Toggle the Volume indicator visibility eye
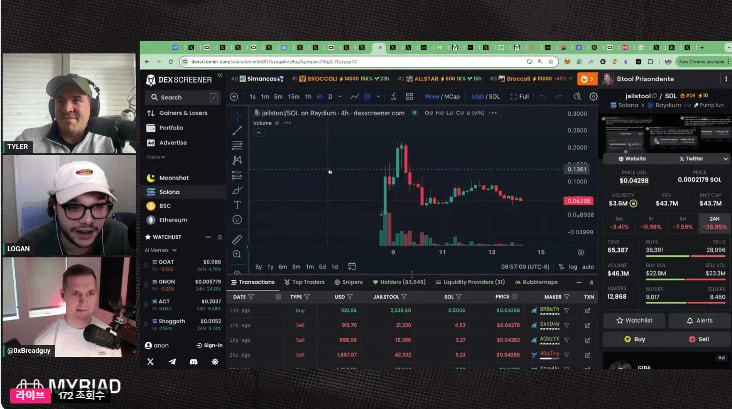Screen dimensions: 732x409 click(x=277, y=123)
